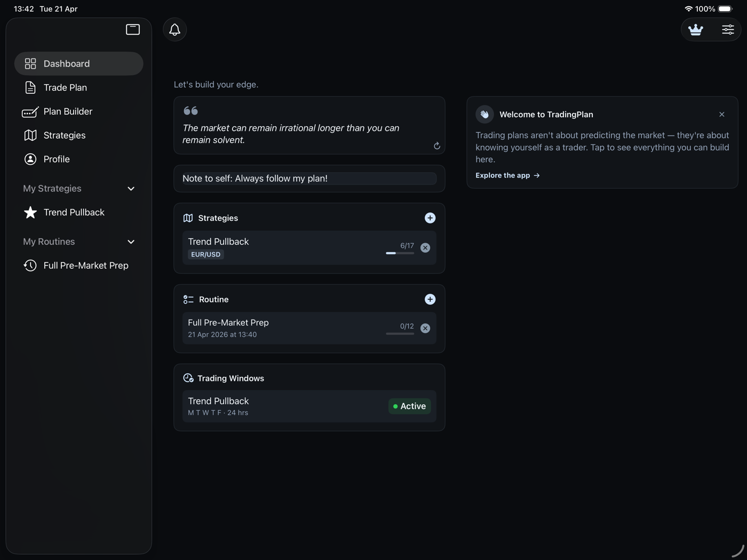Click the Plan Builder ruler-pencil icon

(30, 111)
